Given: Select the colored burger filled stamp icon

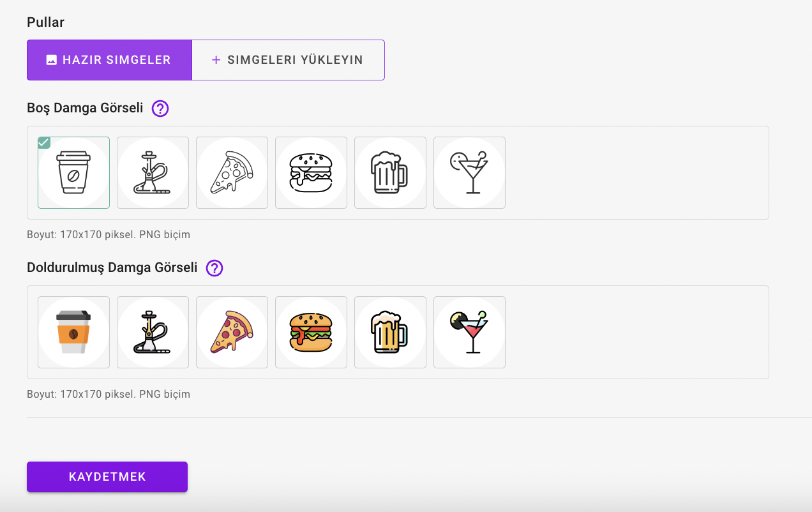Looking at the screenshot, I should [311, 332].
